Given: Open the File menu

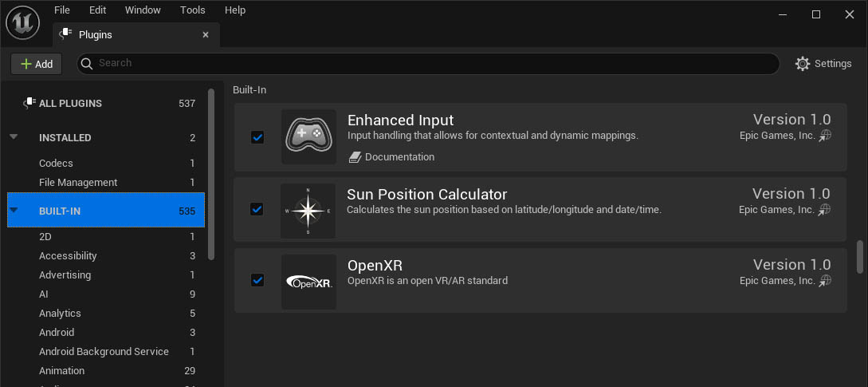Looking at the screenshot, I should 62,10.
